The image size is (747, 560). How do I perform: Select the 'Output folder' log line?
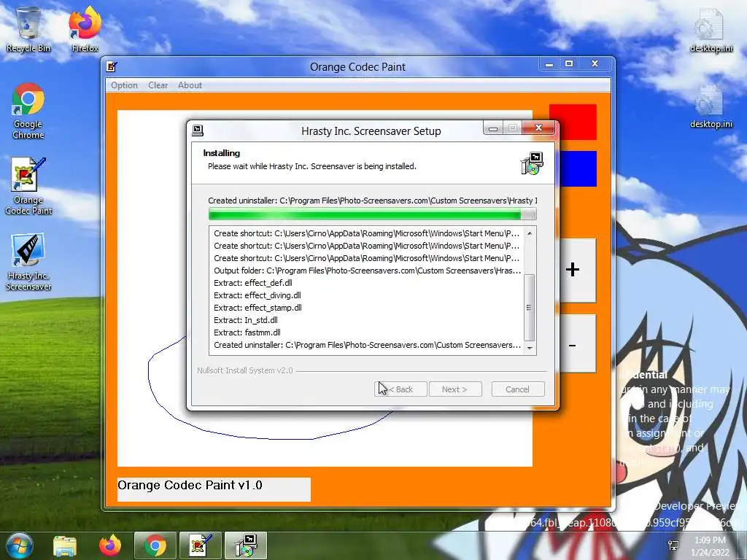pos(367,271)
